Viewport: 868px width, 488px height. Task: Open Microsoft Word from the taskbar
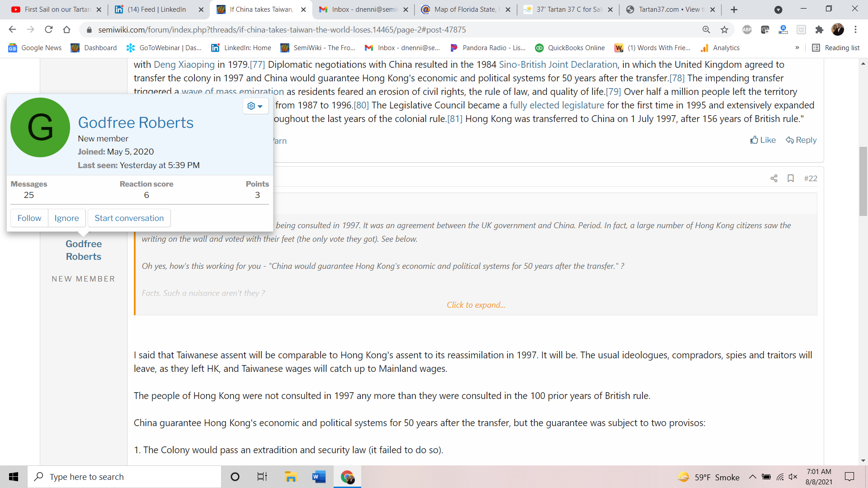319,477
